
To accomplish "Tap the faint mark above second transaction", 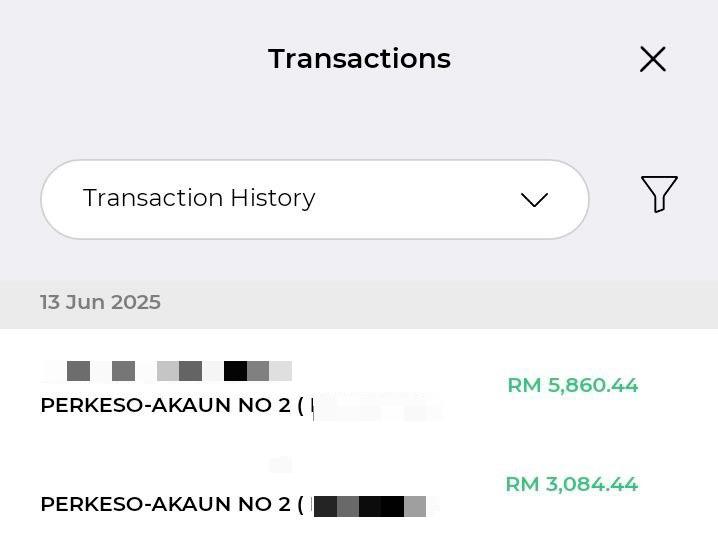I will (280, 464).
